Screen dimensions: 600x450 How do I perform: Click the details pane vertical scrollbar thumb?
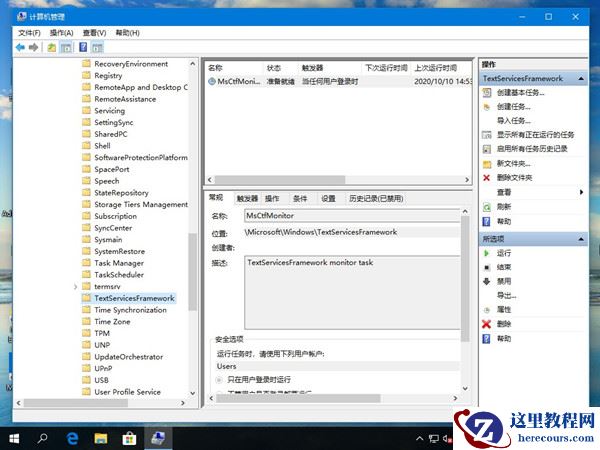point(465,279)
